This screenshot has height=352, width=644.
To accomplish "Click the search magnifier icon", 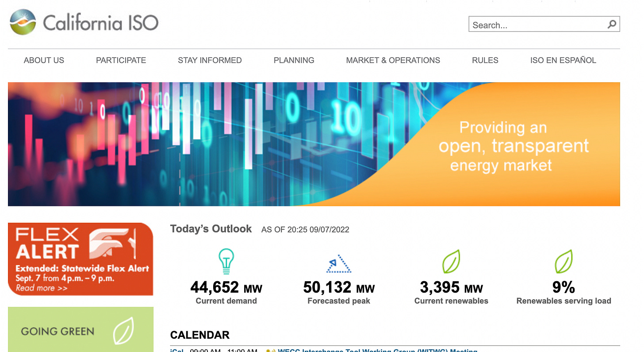I will pyautogui.click(x=612, y=24).
